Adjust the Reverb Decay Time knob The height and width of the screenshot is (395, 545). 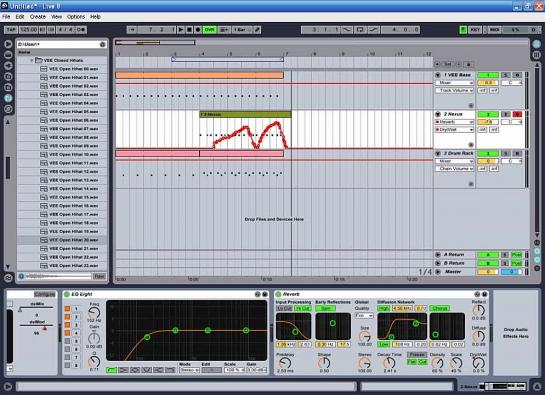[x=389, y=363]
